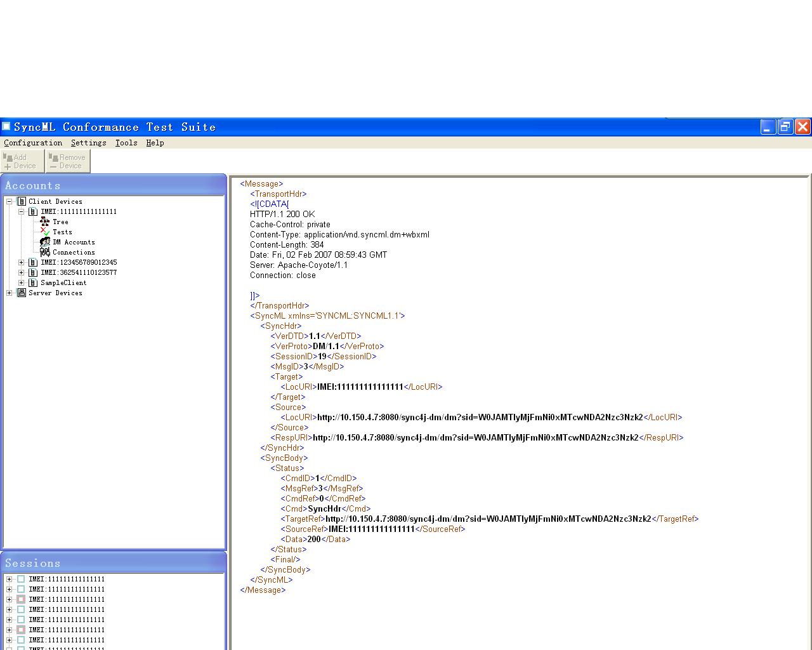Click the 'Content-Length: 384' line
This screenshot has height=650, width=812.
287,244
